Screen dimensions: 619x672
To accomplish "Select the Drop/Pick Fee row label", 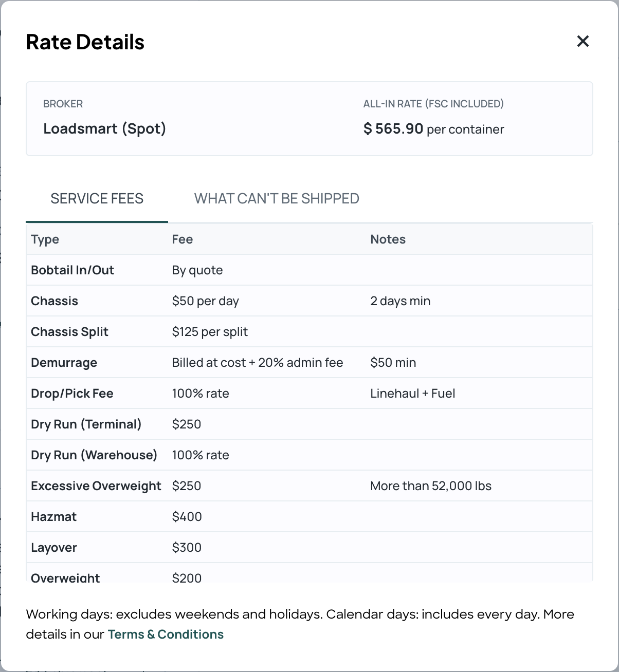I will tap(72, 394).
